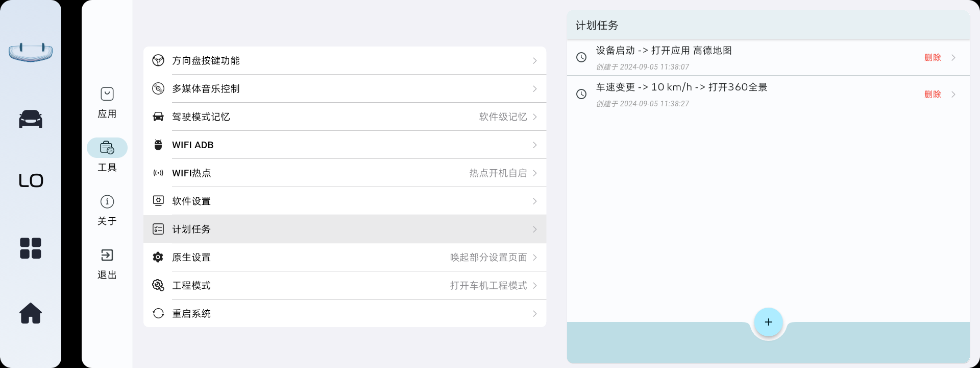Tap the home icon in left dock
The width and height of the screenshot is (980, 368).
(x=31, y=313)
